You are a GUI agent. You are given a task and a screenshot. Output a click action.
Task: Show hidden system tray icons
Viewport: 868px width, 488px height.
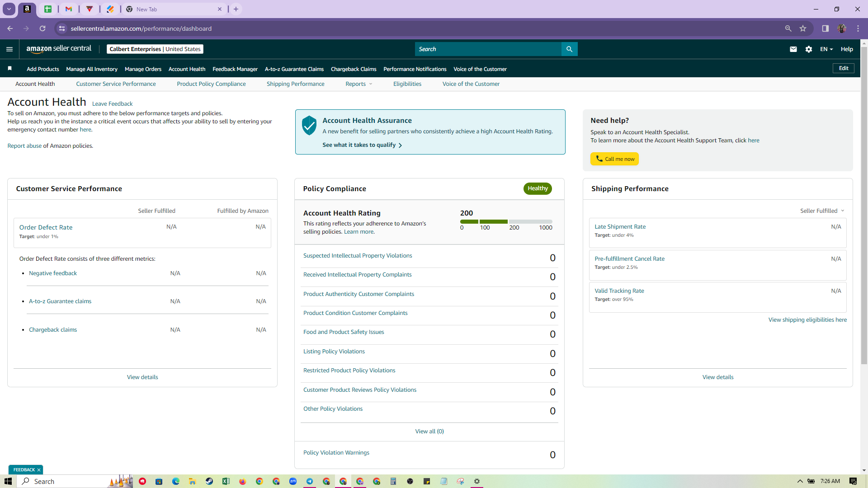[800, 481]
